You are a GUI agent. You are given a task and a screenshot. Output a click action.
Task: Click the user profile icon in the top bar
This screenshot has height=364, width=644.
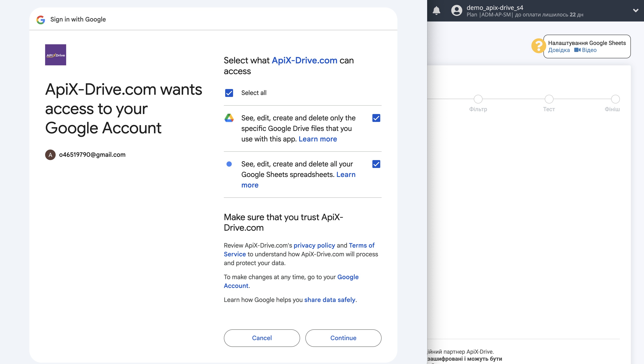(x=456, y=11)
